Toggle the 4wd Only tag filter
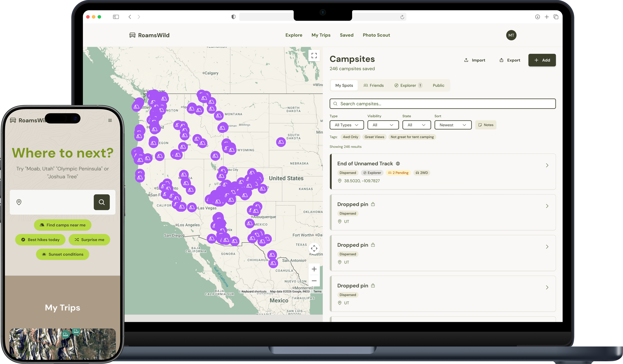 (x=350, y=137)
